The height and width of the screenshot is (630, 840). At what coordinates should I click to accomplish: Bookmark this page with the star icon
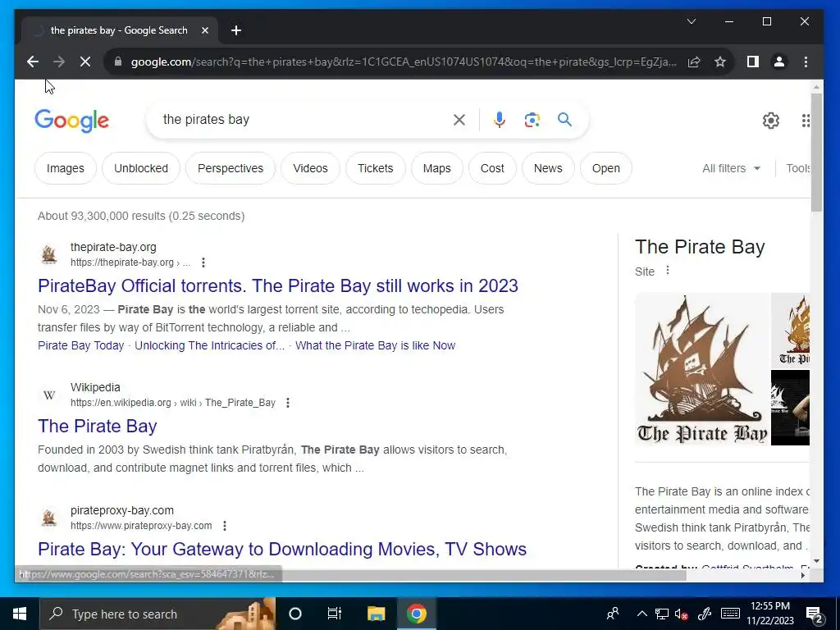(x=720, y=62)
